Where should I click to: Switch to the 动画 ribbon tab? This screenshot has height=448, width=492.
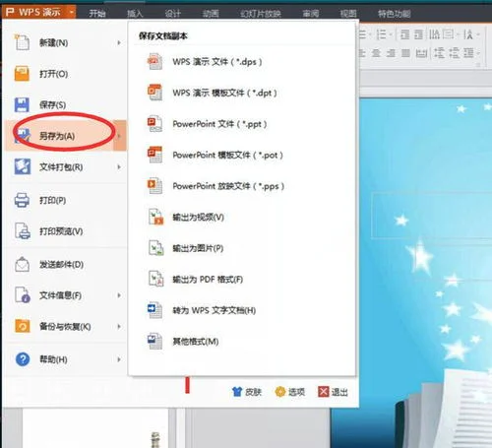[x=211, y=14]
